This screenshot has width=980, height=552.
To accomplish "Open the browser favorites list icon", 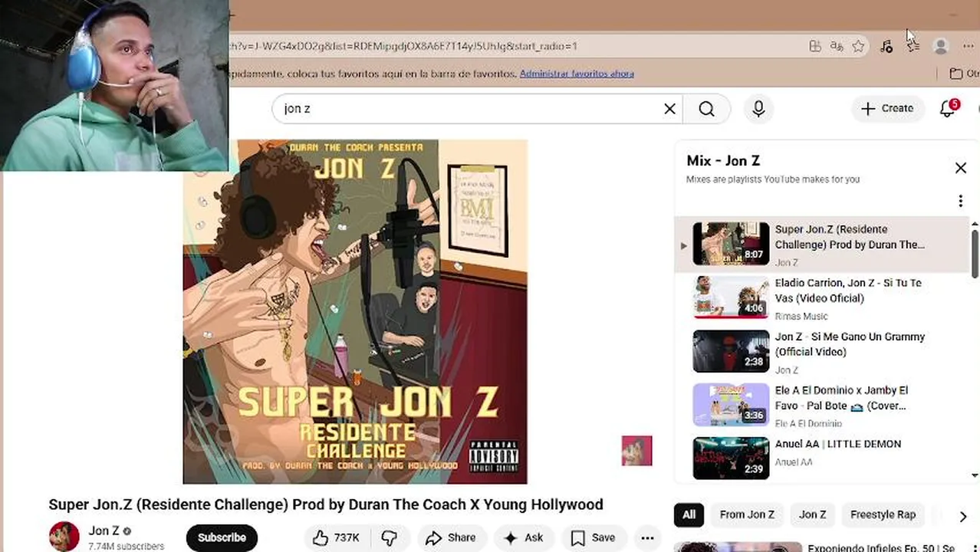I will pos(913,47).
